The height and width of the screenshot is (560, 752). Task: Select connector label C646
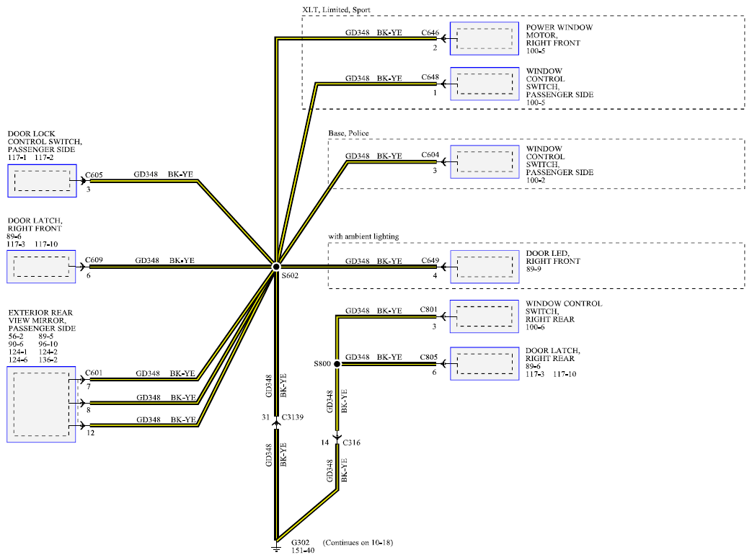tap(430, 32)
